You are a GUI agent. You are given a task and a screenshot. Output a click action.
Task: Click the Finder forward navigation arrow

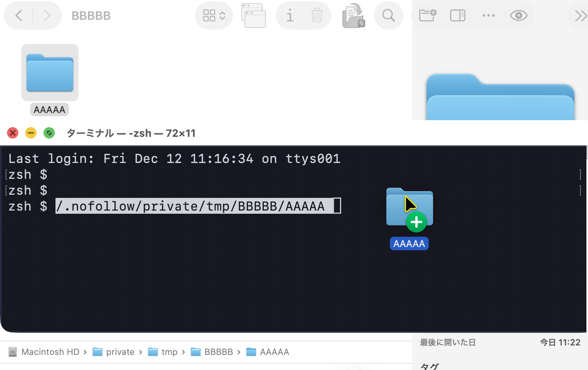(x=47, y=15)
